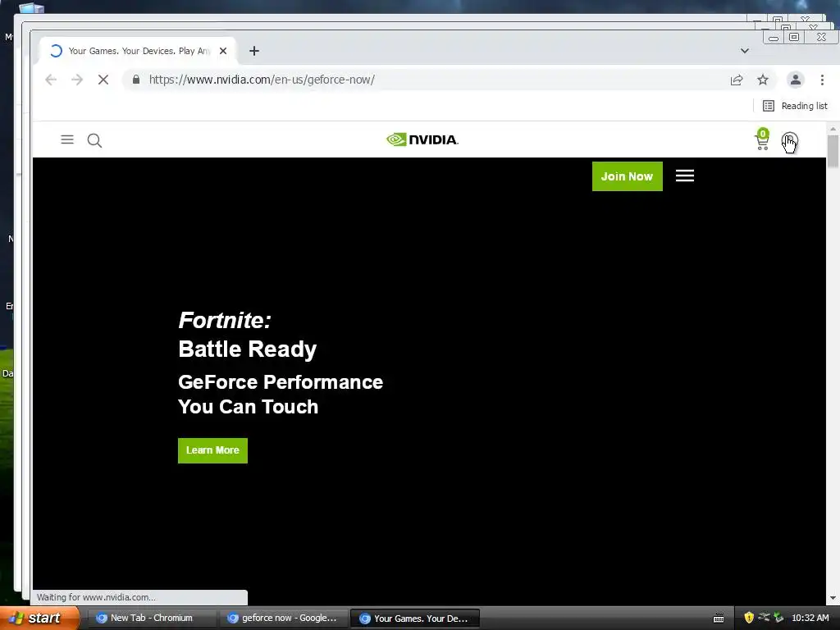Go back in browser history
This screenshot has width=840, height=630.
point(51,80)
